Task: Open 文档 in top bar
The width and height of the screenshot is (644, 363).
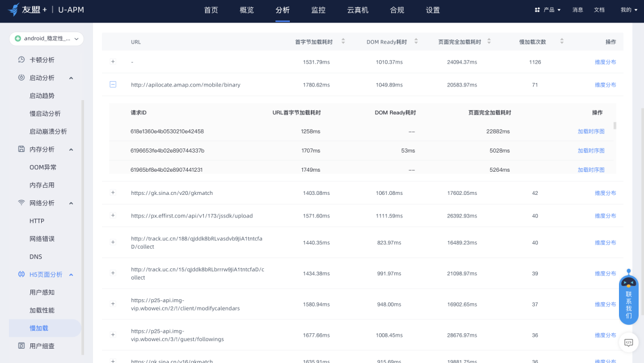Action: coord(599,10)
